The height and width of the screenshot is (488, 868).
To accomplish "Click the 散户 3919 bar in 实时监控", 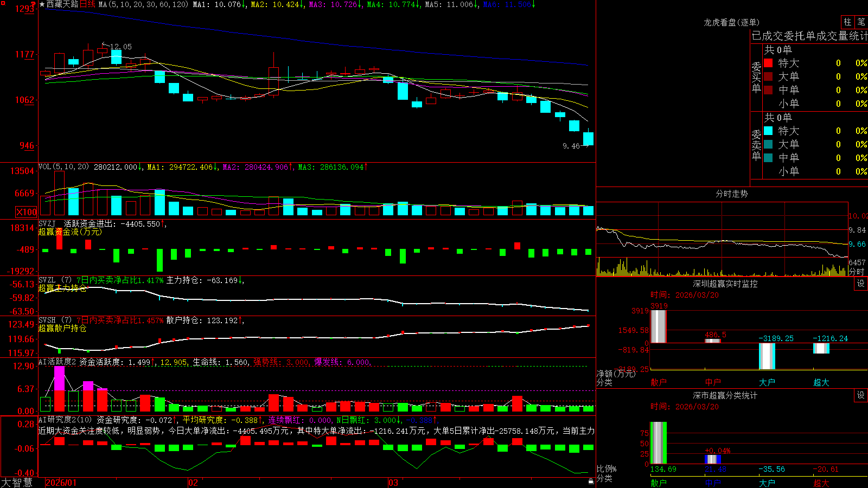I will click(x=658, y=326).
